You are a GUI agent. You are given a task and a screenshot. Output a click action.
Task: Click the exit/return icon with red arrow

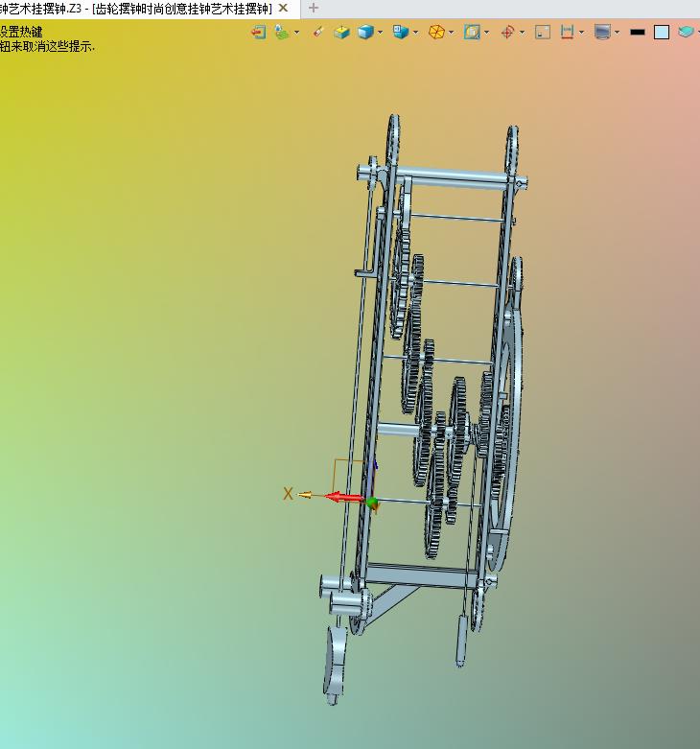tap(258, 32)
